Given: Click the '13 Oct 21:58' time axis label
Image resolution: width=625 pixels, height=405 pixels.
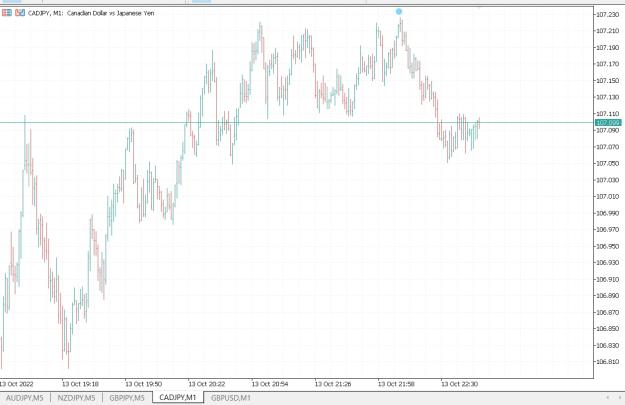Looking at the screenshot, I should point(396,384).
